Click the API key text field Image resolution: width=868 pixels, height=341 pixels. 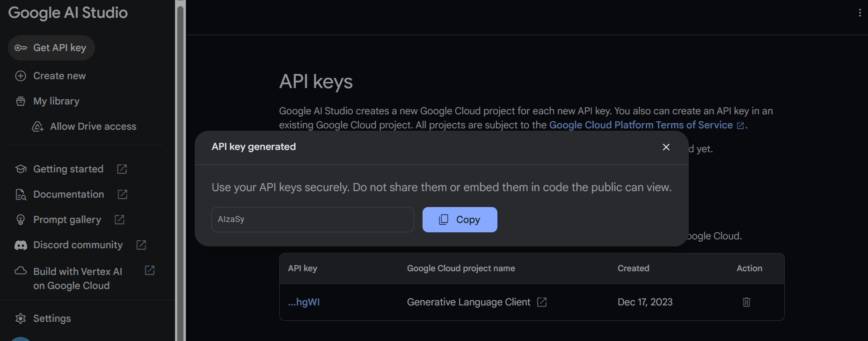coord(312,220)
